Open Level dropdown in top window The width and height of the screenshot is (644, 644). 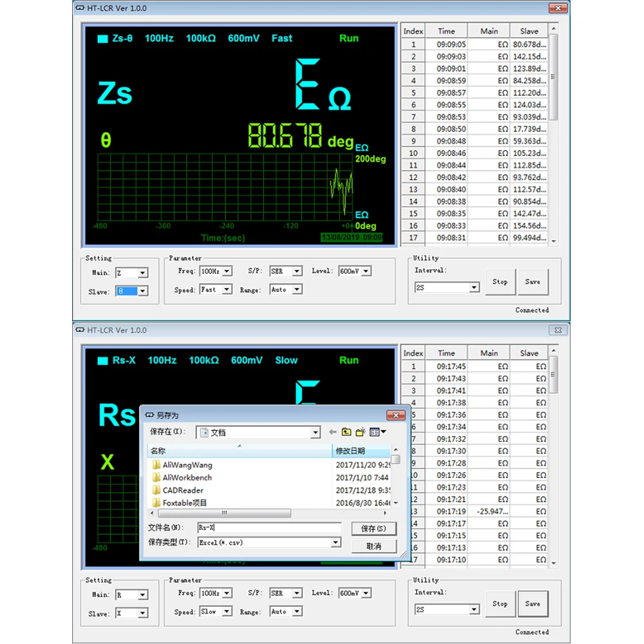(x=366, y=271)
